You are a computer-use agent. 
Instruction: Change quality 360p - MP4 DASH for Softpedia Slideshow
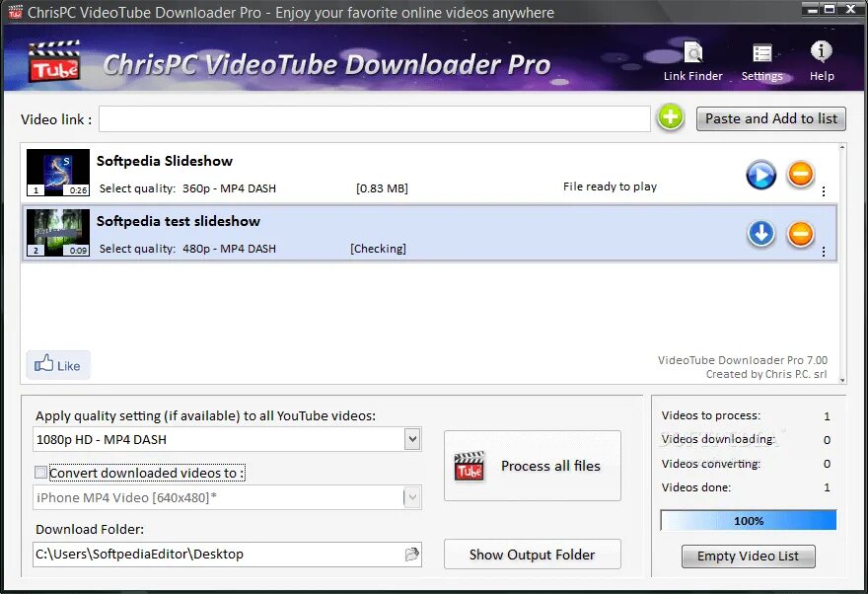pyautogui.click(x=229, y=188)
